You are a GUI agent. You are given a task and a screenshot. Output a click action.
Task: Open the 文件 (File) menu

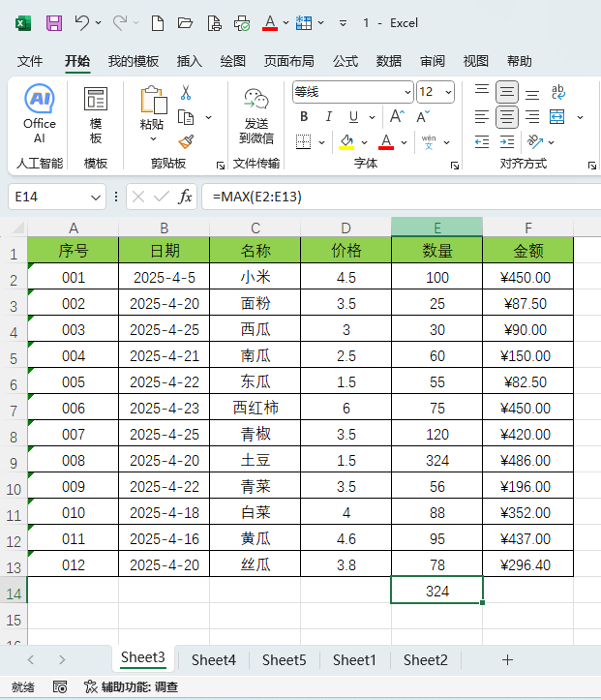30,61
